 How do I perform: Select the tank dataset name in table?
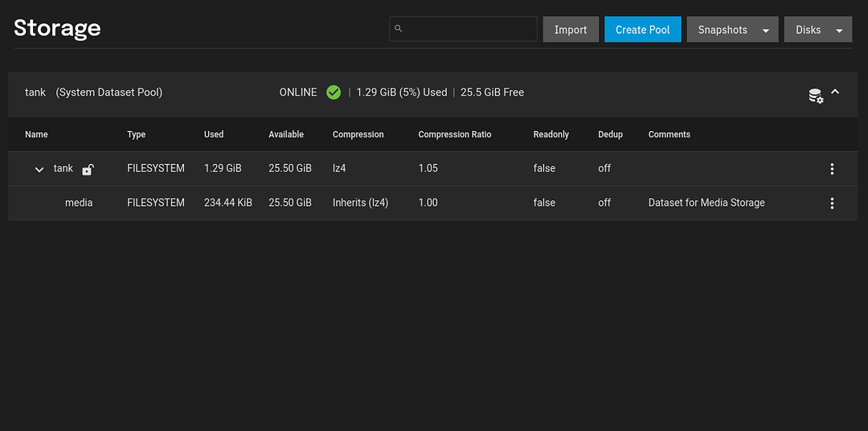63,168
